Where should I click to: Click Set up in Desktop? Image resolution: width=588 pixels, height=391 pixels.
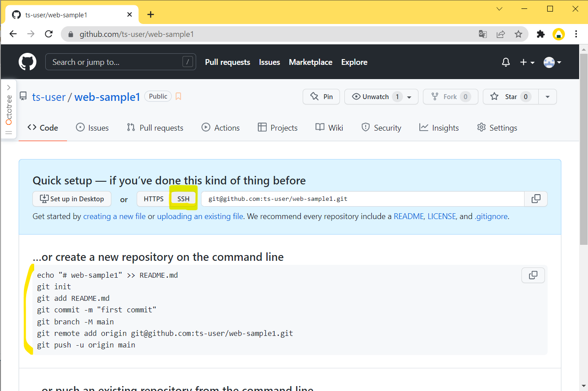point(72,199)
